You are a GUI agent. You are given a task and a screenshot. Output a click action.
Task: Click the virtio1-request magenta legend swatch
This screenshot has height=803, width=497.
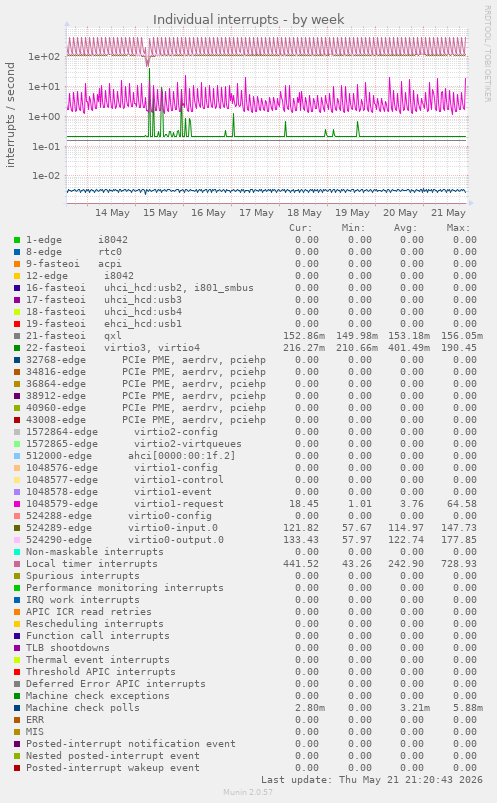tap(17, 504)
